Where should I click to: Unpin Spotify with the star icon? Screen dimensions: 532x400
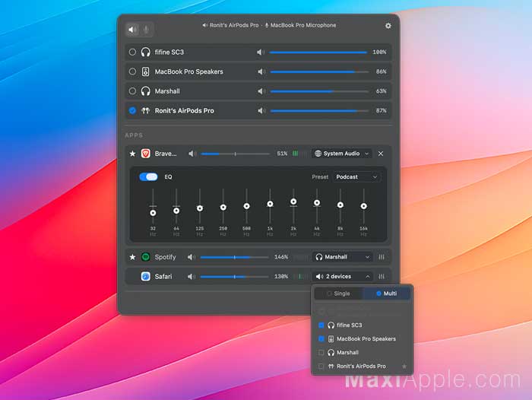[132, 257]
